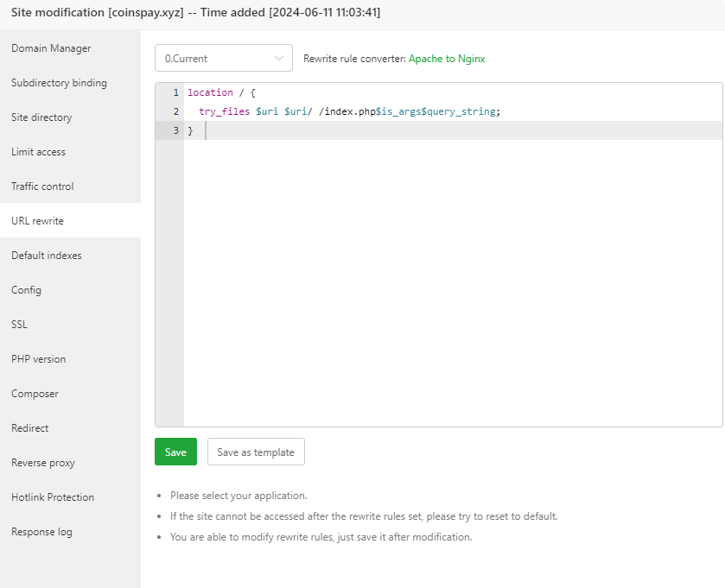Open Limit access settings
This screenshot has width=725, height=588.
coord(38,152)
